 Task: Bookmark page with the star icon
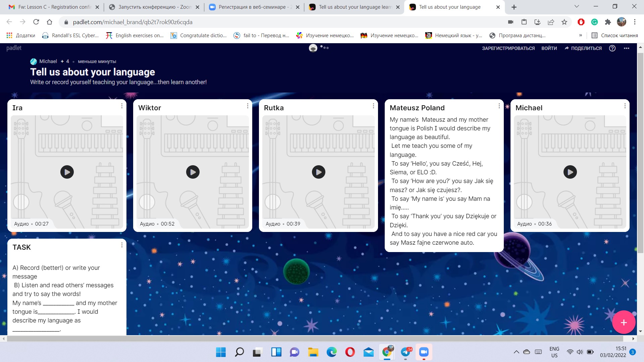(x=564, y=22)
